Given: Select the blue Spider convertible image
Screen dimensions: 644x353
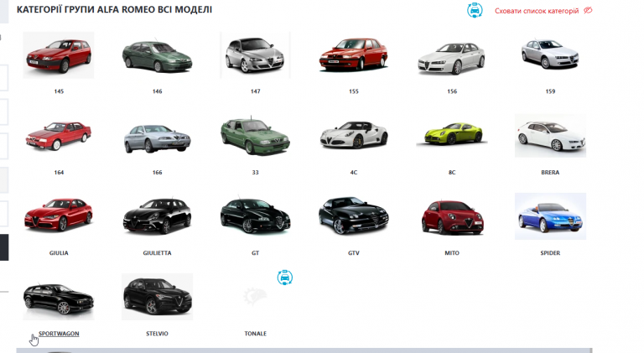Looking at the screenshot, I should pos(550,216).
